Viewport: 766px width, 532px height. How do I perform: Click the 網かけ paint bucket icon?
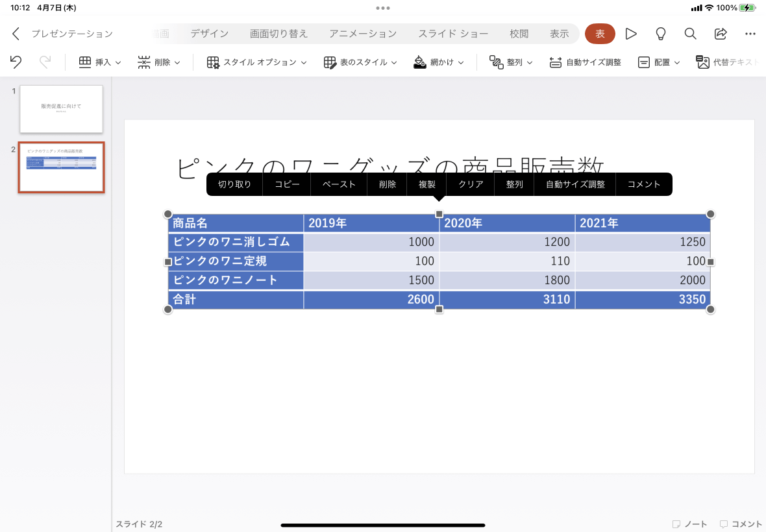click(419, 62)
